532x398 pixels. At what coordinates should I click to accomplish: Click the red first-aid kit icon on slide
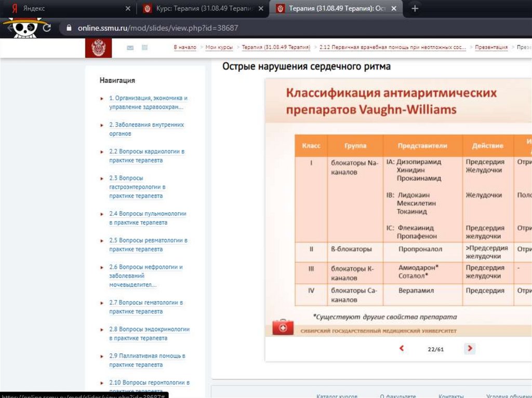(x=283, y=327)
